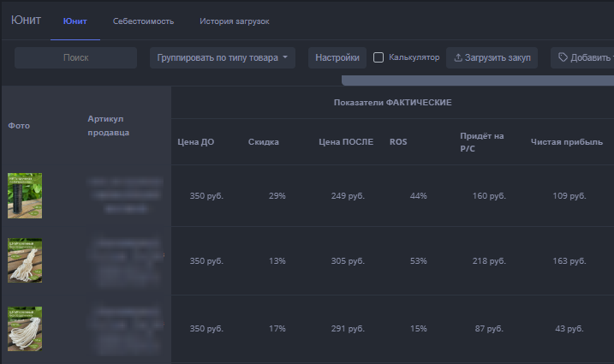Open the second product photo thumbnail
Viewport: 614px width, 364px height.
coord(25,260)
